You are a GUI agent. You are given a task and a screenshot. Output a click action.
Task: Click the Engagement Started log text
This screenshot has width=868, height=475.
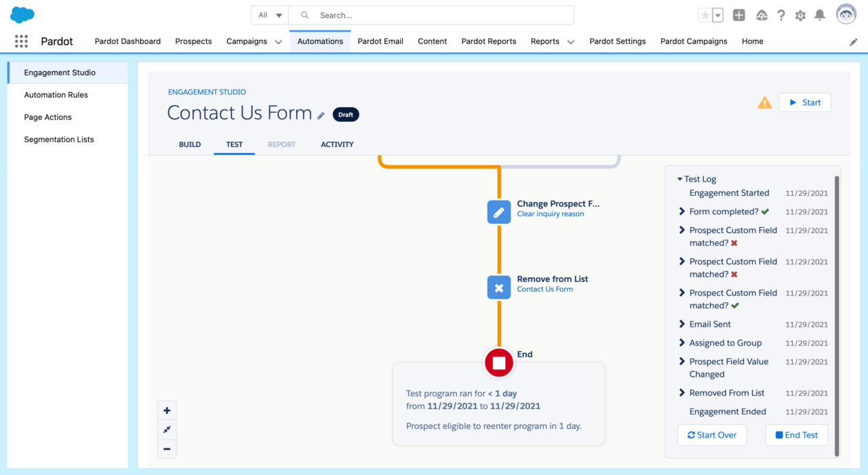(x=730, y=193)
